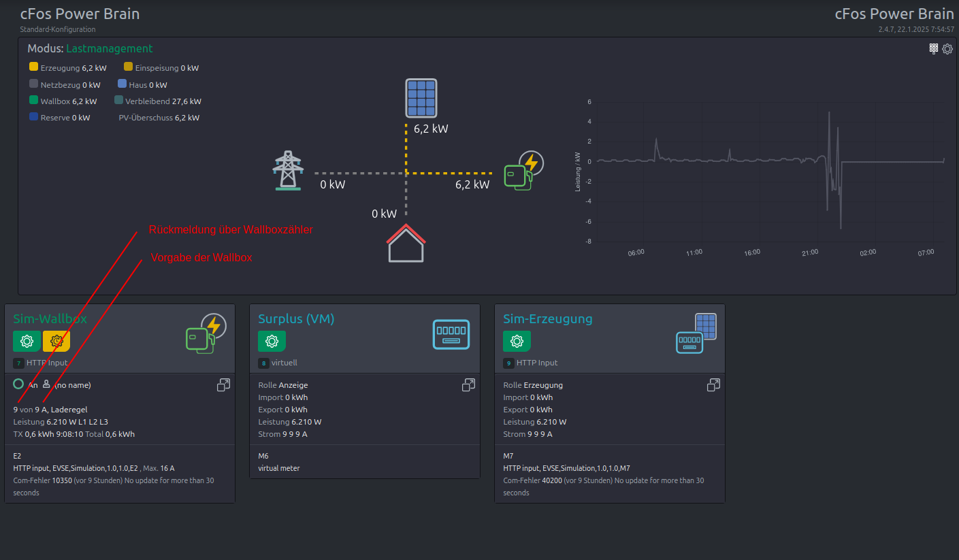Open the Surplus (VM) card title

pyautogui.click(x=297, y=318)
